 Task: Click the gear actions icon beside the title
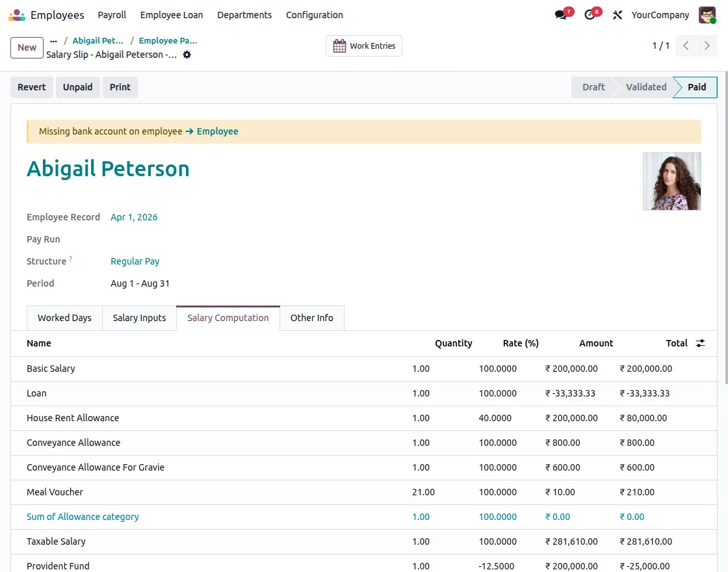(187, 55)
